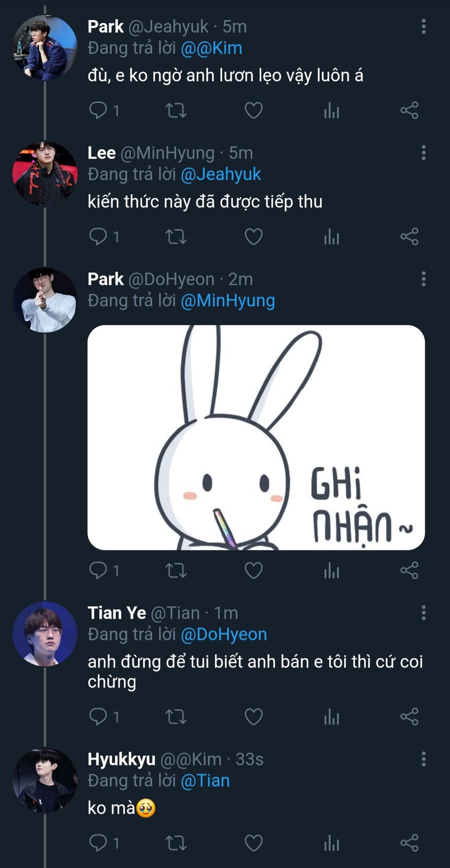This screenshot has height=868, width=450.
Task: View analytics of the rabbit image tweet
Action: click(x=332, y=570)
